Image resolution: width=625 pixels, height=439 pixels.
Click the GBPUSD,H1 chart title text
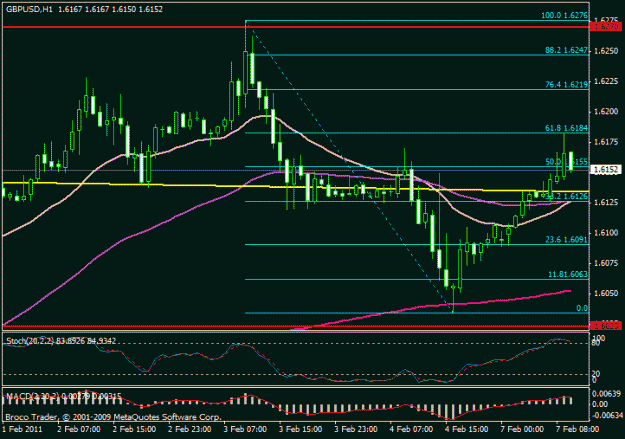point(29,9)
